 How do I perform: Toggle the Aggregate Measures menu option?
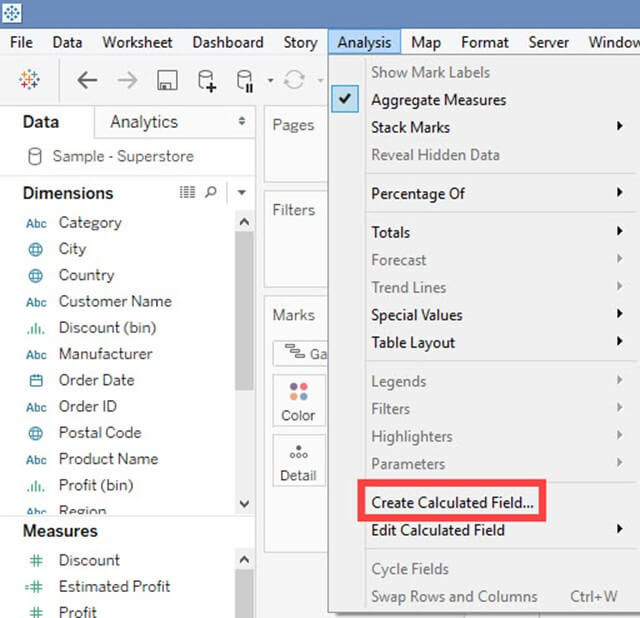(438, 100)
